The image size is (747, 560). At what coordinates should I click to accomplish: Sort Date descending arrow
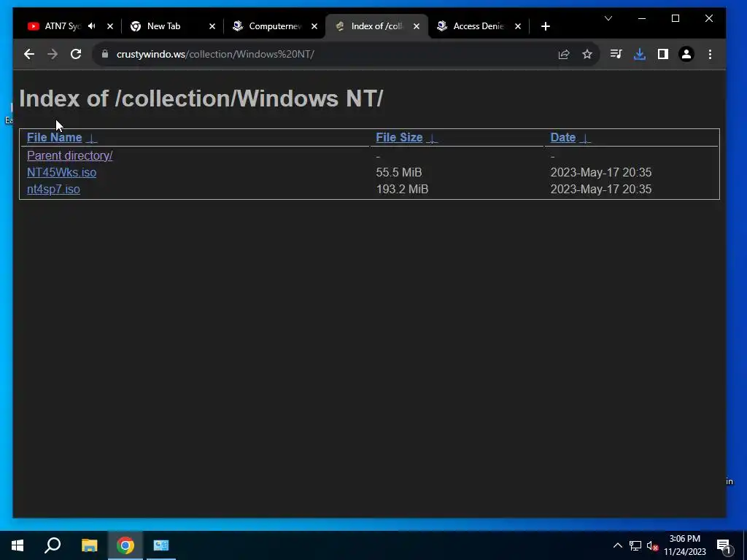click(586, 139)
